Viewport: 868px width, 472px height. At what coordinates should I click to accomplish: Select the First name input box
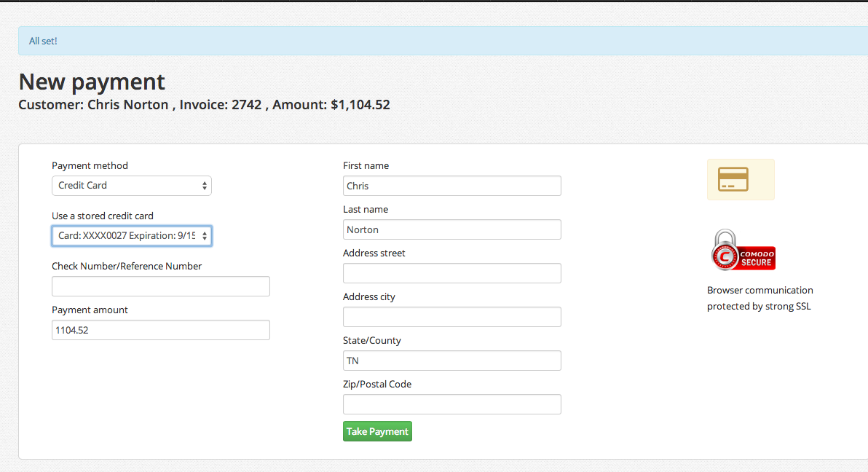[x=451, y=186]
